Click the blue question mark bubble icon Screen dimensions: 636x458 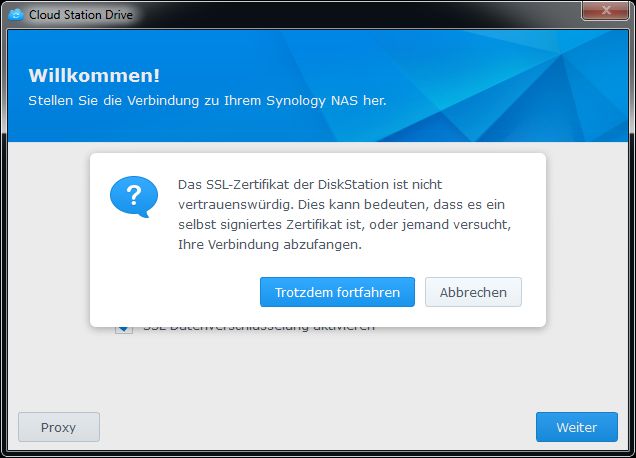(134, 197)
